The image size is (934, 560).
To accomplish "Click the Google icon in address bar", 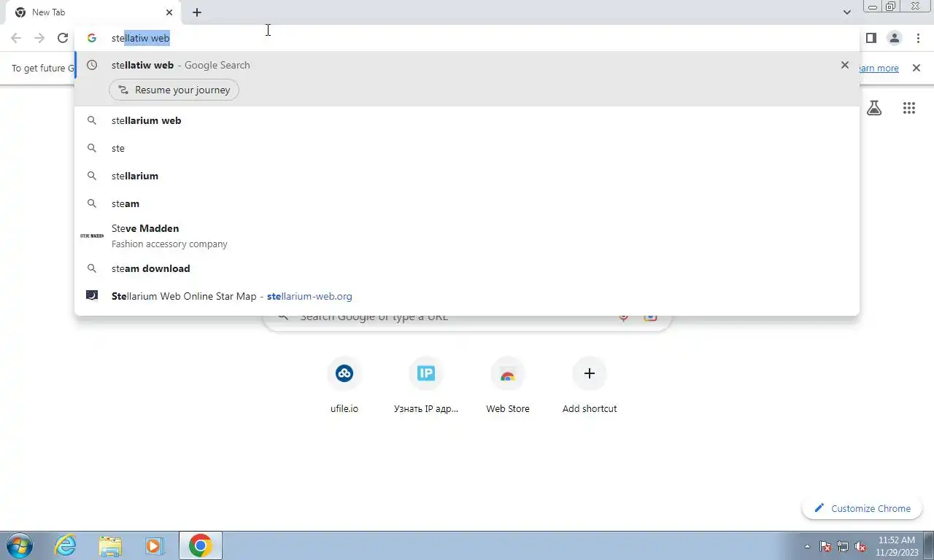I will pos(92,38).
